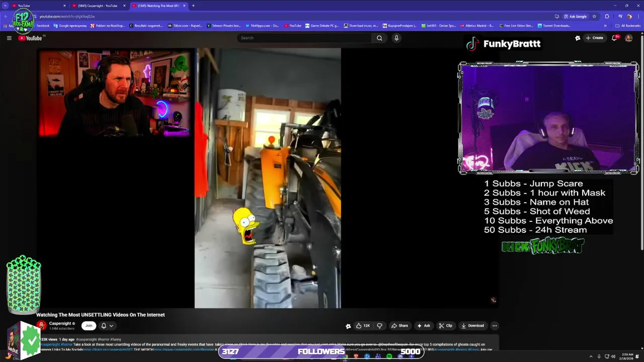Image resolution: width=644 pixels, height=362 pixels.
Task: Open the KupujemProdajem bookmark
Action: point(399,26)
